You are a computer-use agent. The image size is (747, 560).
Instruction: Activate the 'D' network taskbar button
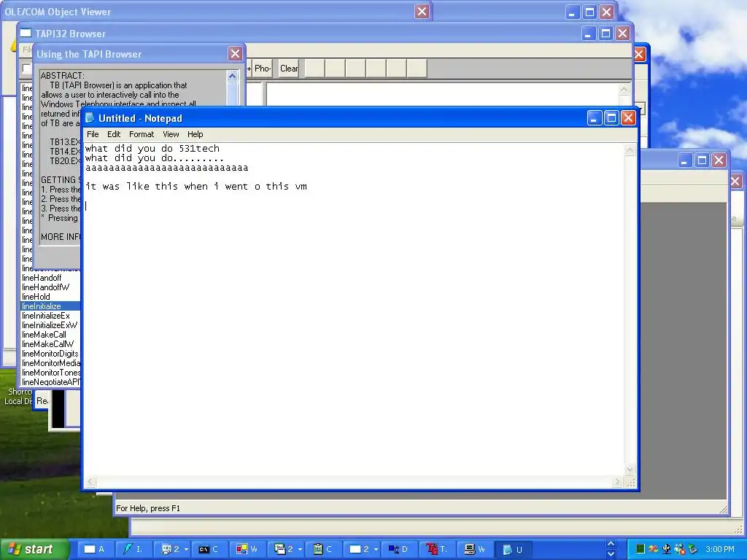tap(398, 549)
